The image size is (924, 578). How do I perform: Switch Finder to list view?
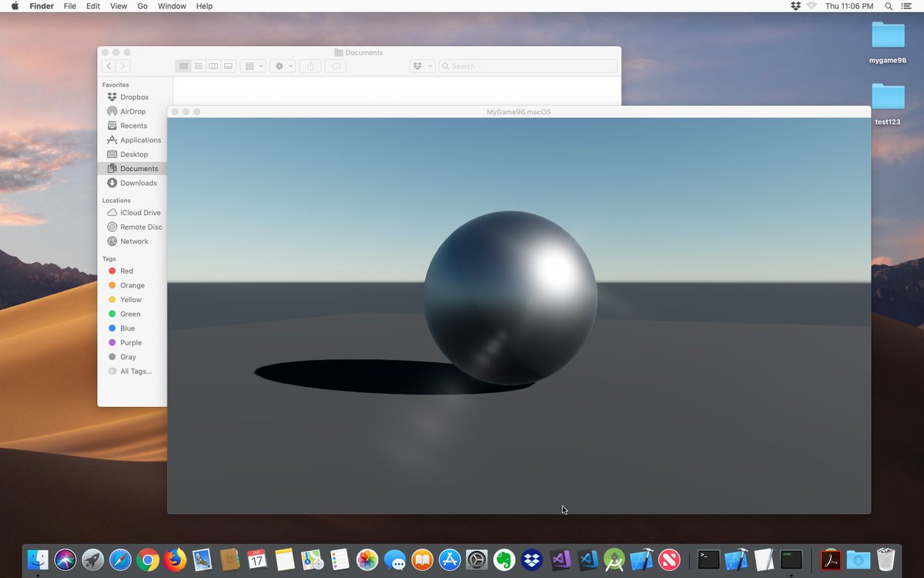tap(199, 66)
